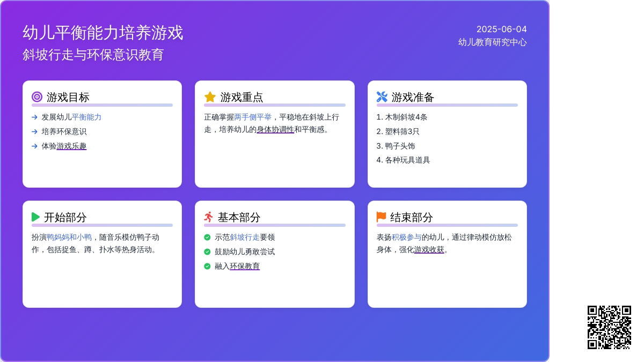Click the heading text 结束部分

(x=411, y=217)
